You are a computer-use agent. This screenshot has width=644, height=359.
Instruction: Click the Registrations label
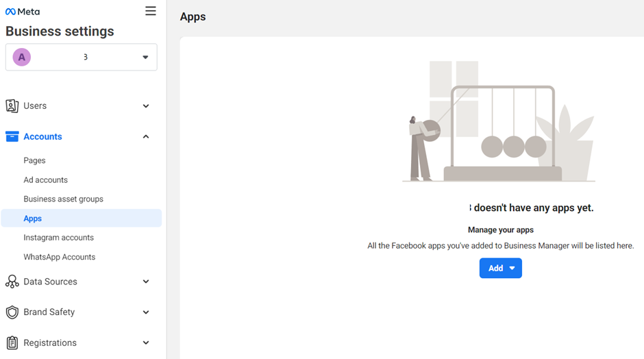click(50, 343)
